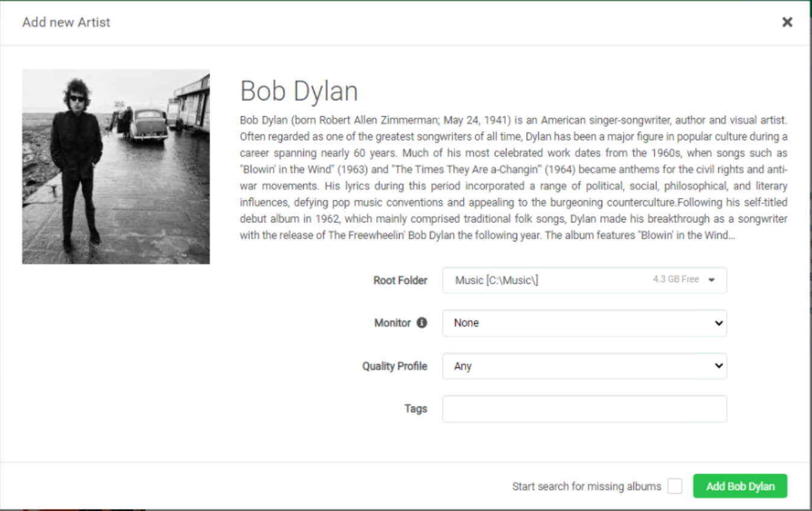Click the Add Bob Dylan button
This screenshot has width=812, height=511.
(x=740, y=486)
